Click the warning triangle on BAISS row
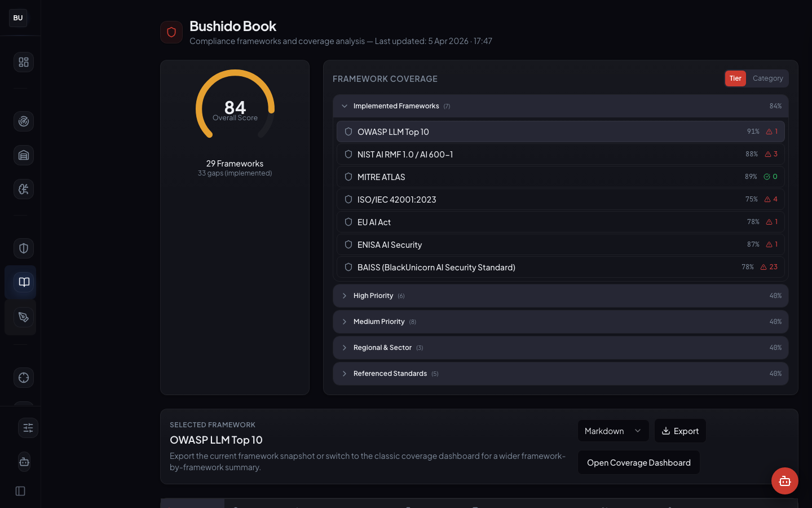 coord(764,267)
